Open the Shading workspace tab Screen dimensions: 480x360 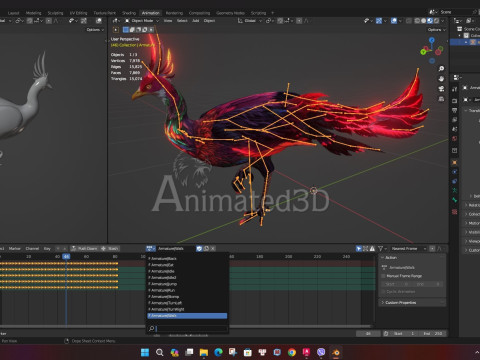click(129, 13)
